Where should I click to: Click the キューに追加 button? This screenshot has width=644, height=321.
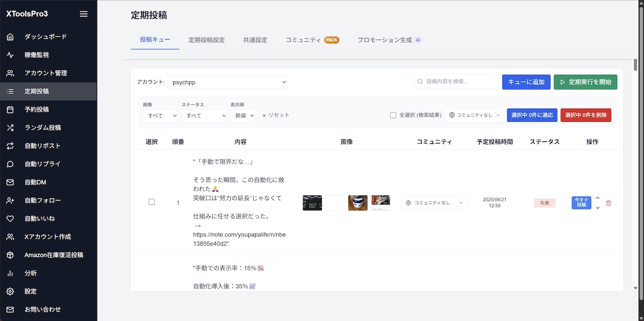pos(526,82)
